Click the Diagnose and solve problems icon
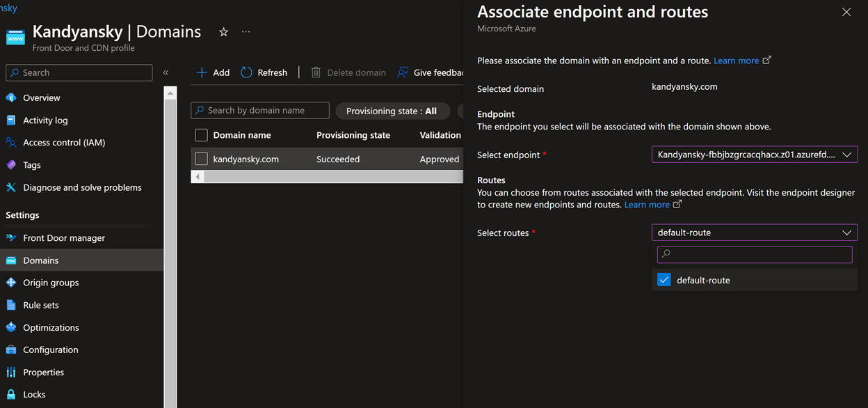The height and width of the screenshot is (408, 868). [x=11, y=187]
